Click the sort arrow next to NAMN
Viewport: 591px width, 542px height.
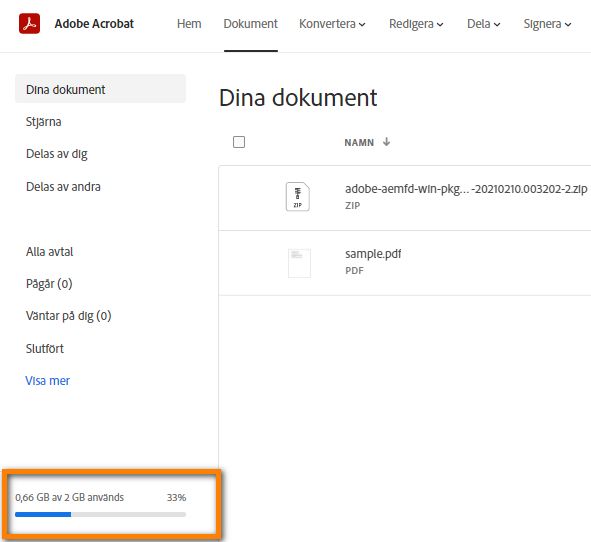tap(386, 142)
